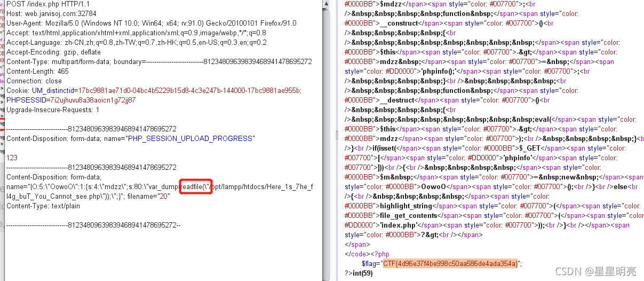Select the 'Accept: text/html' header line

point(136,33)
